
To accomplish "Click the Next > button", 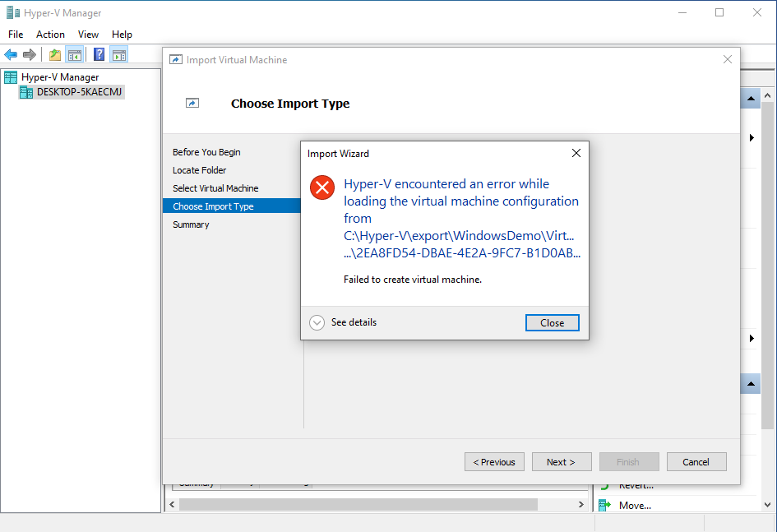I will click(x=562, y=461).
